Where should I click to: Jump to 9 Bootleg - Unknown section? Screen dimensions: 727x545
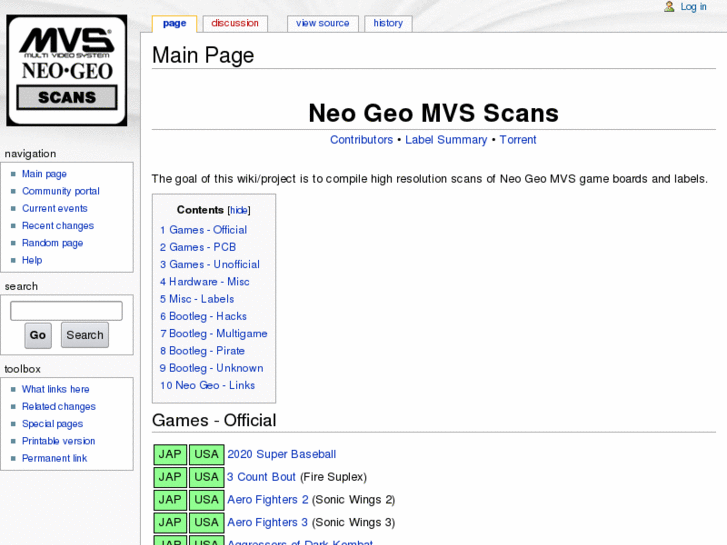(211, 368)
